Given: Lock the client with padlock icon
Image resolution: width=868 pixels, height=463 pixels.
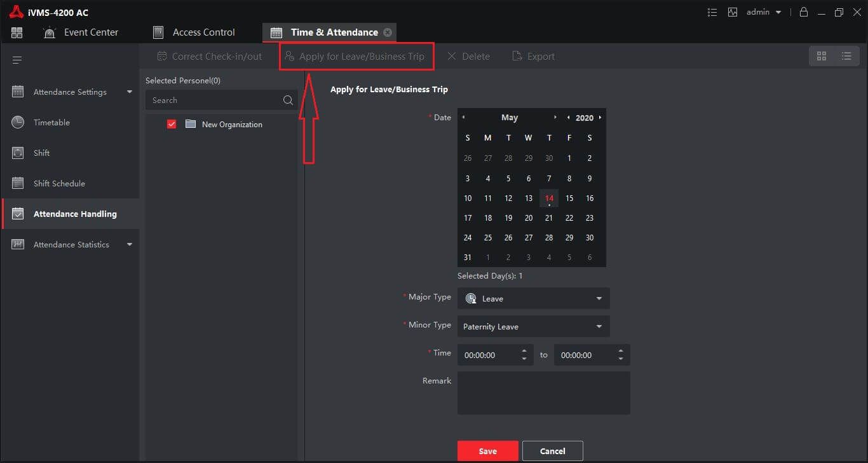Looking at the screenshot, I should click(804, 12).
